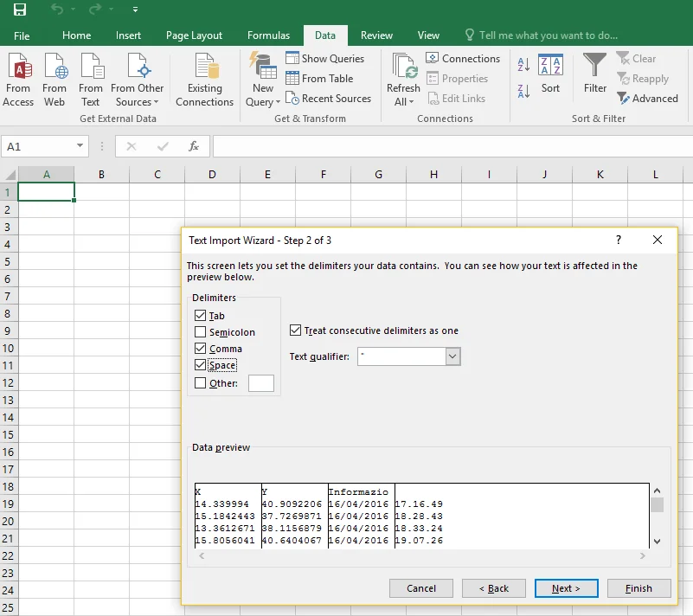The height and width of the screenshot is (616, 693).
Task: Toggle the Filter funnel
Action: click(595, 74)
